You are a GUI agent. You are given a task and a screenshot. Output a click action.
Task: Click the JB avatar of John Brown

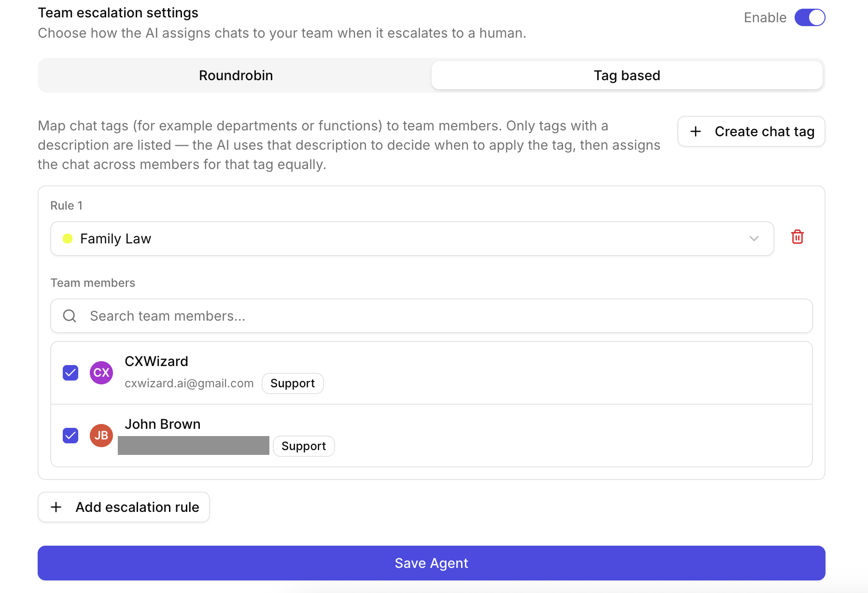[x=101, y=436]
